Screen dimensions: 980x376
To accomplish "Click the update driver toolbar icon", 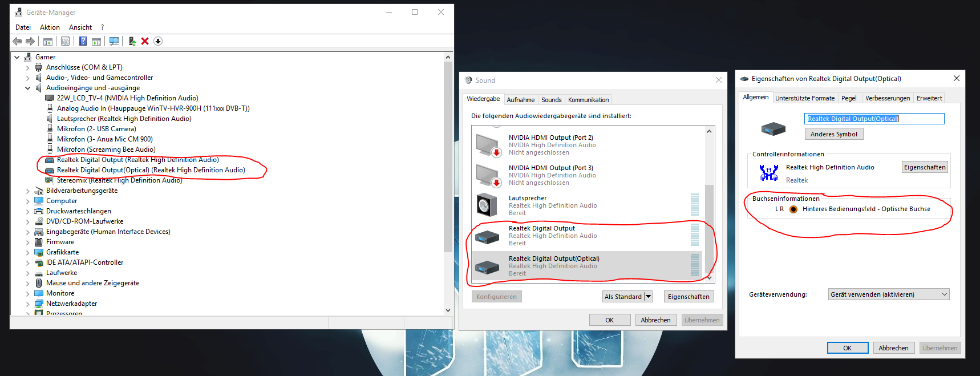I will point(132,41).
